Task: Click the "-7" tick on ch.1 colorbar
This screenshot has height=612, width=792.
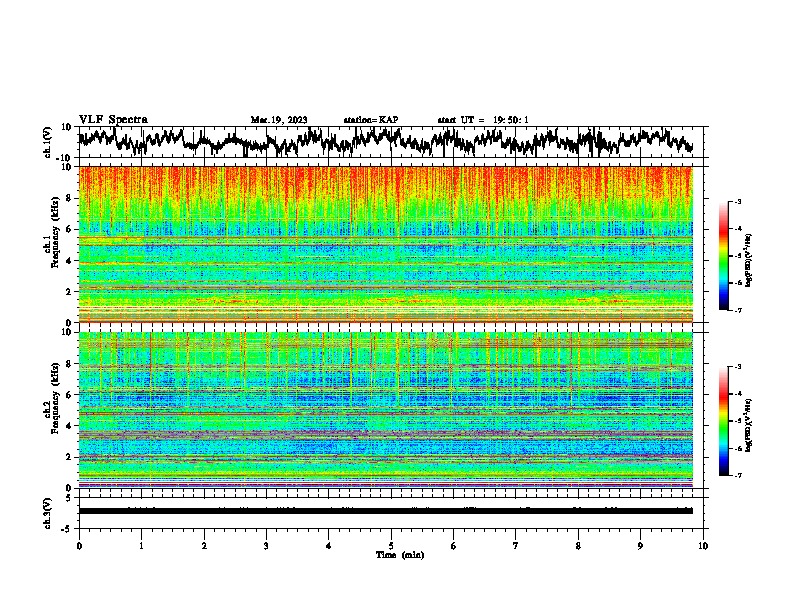Action: [738, 310]
